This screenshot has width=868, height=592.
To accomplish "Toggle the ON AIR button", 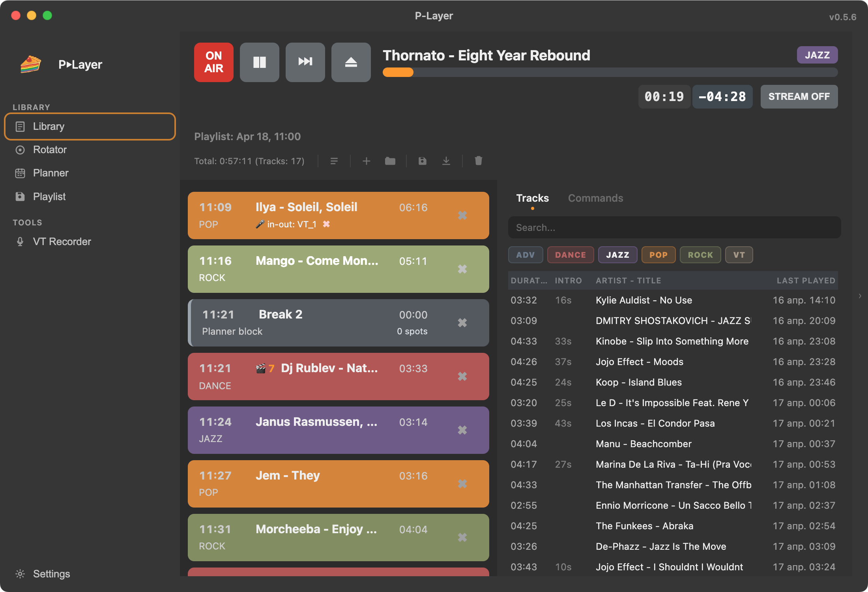I will pos(213,62).
